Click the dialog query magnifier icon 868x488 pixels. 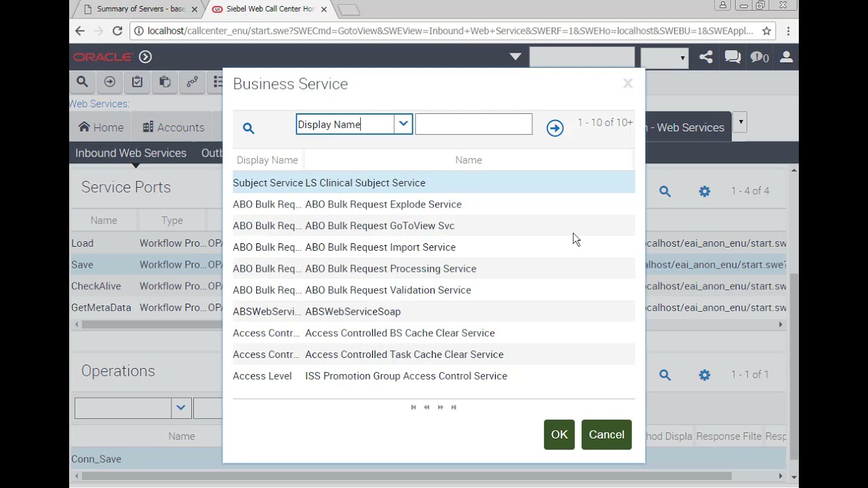(x=248, y=128)
